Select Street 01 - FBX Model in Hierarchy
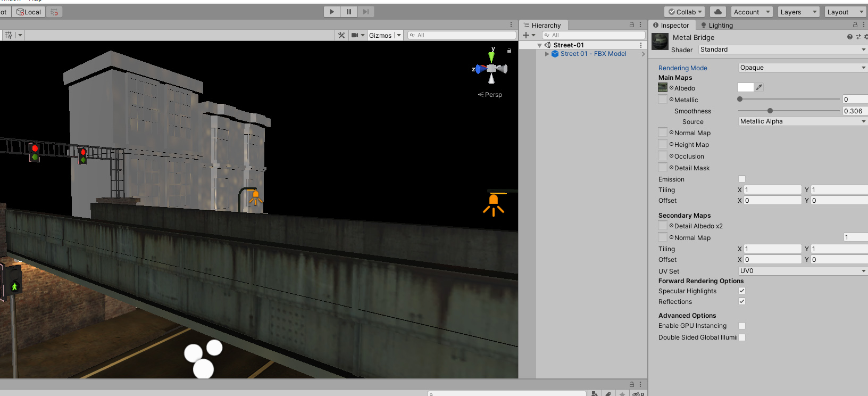The height and width of the screenshot is (396, 868). pyautogui.click(x=593, y=54)
